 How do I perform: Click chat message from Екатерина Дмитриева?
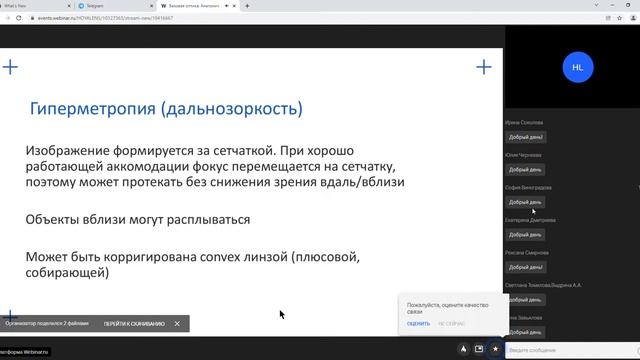[525, 235]
